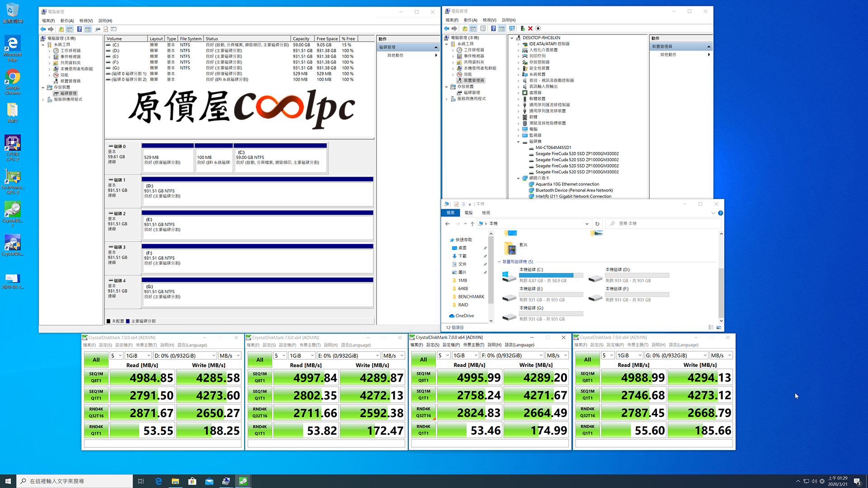Click RND4K Q1T1 button in G: CrystalDiskMark
This screenshot has width=868, height=488.
coord(588,430)
